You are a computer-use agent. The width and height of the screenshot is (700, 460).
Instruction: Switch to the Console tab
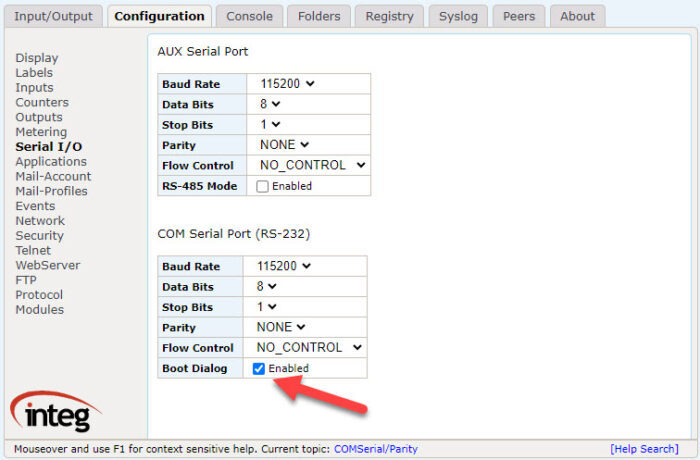click(x=250, y=17)
